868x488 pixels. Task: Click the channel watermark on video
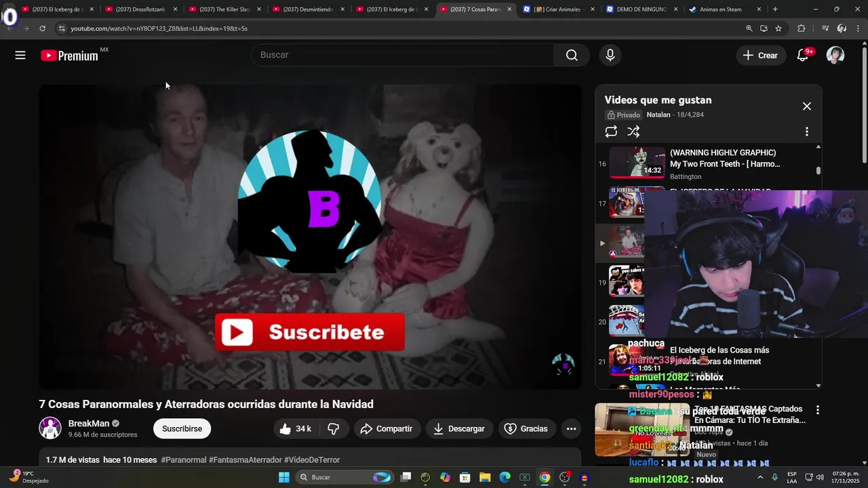pos(563,365)
